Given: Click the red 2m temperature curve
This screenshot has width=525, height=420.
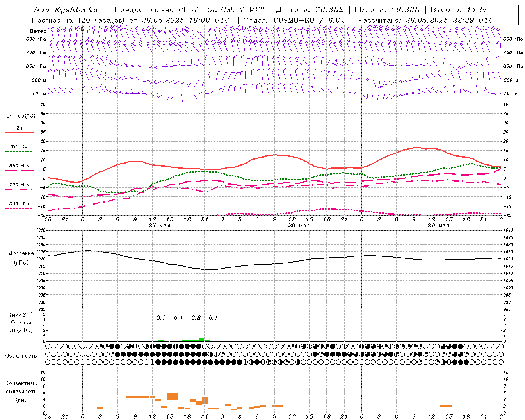Looking at the screenshot, I should coord(275,155).
